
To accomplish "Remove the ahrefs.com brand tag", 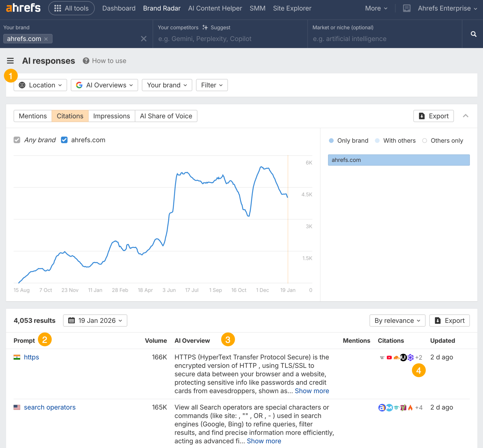I will [46, 39].
